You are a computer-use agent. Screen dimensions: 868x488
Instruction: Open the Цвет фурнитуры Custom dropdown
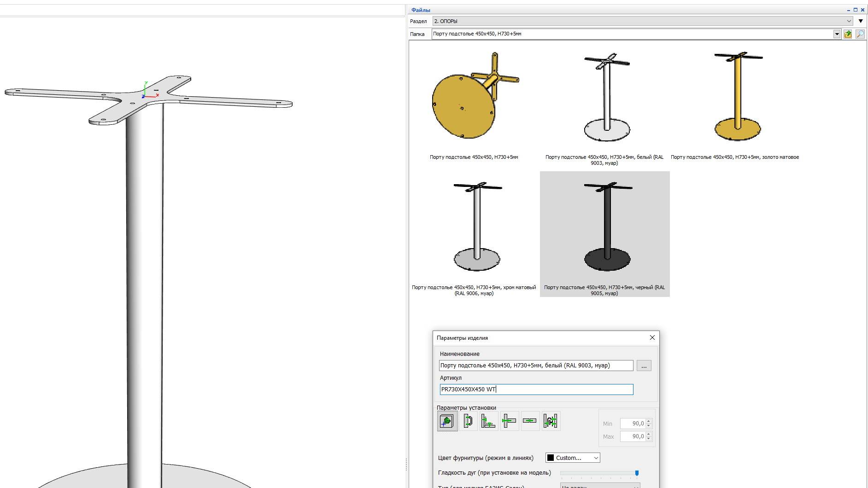[573, 458]
